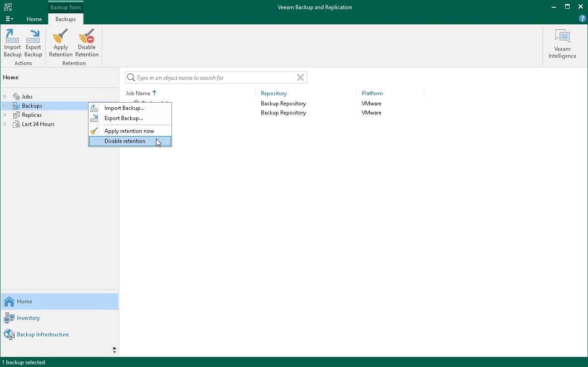Choose Apply retention now from context menu

[x=130, y=131]
